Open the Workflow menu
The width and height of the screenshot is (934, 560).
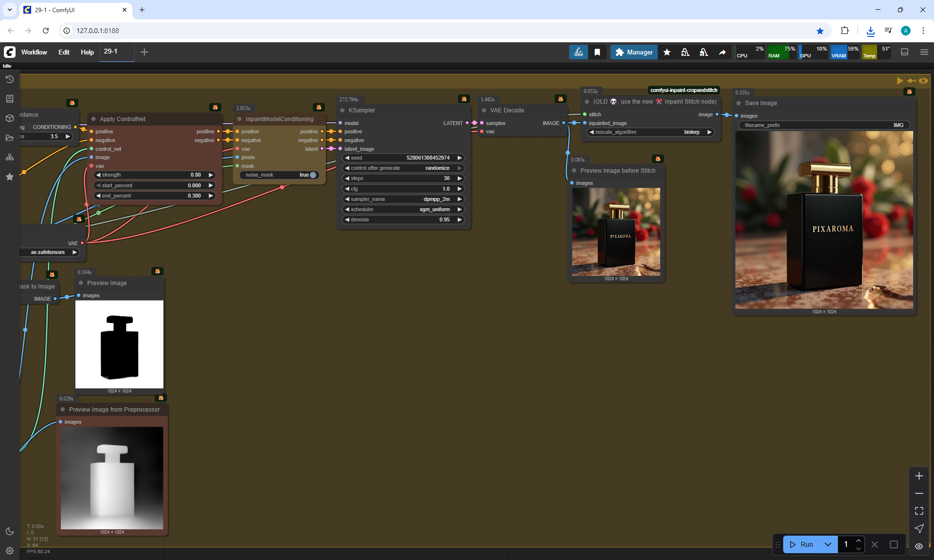click(x=34, y=52)
